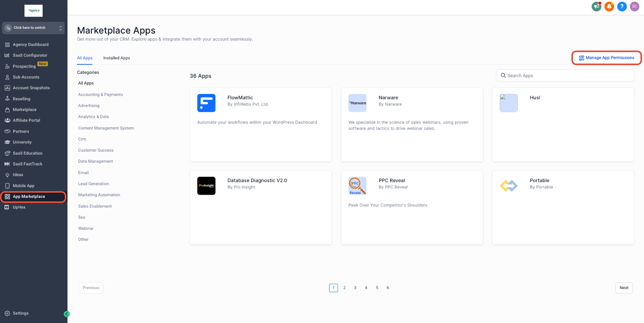Click the Settings gear icon
644x323 pixels.
(7, 313)
